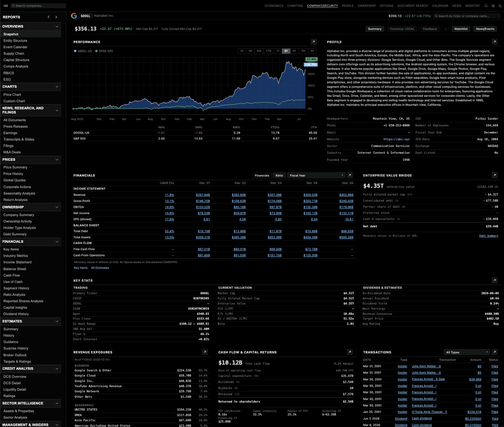Click the Dec '25 revenue value $402.96B
This screenshot has height=427, width=504.
346,195
